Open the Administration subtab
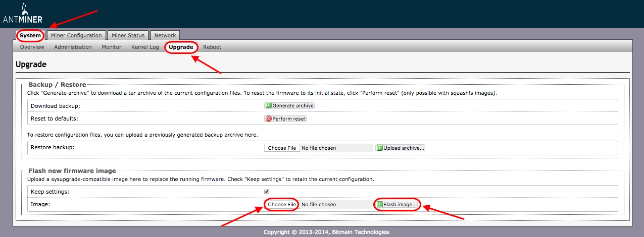This screenshot has height=237, width=644. 73,47
